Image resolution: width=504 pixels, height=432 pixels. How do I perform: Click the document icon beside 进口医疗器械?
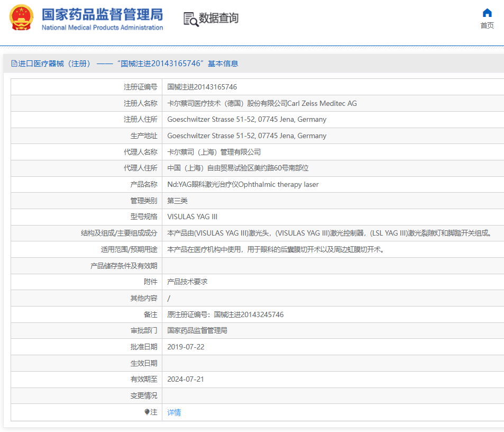tap(14, 64)
